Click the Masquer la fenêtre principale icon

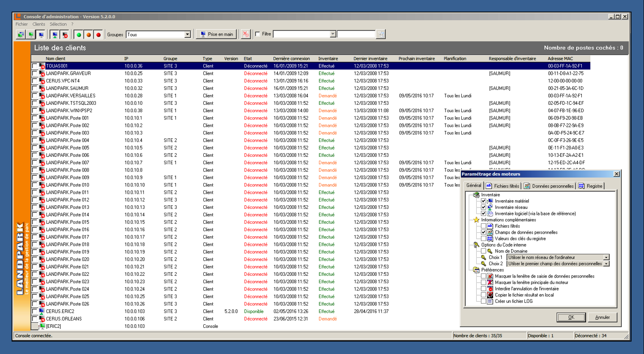click(x=490, y=283)
